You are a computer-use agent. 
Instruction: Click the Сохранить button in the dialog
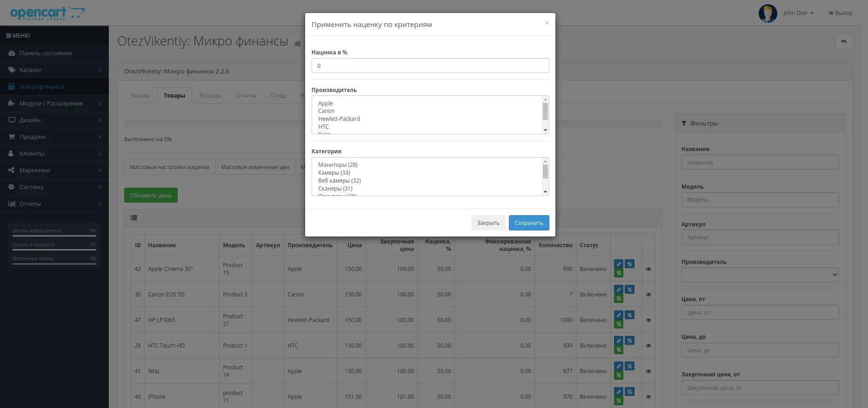[x=529, y=223]
